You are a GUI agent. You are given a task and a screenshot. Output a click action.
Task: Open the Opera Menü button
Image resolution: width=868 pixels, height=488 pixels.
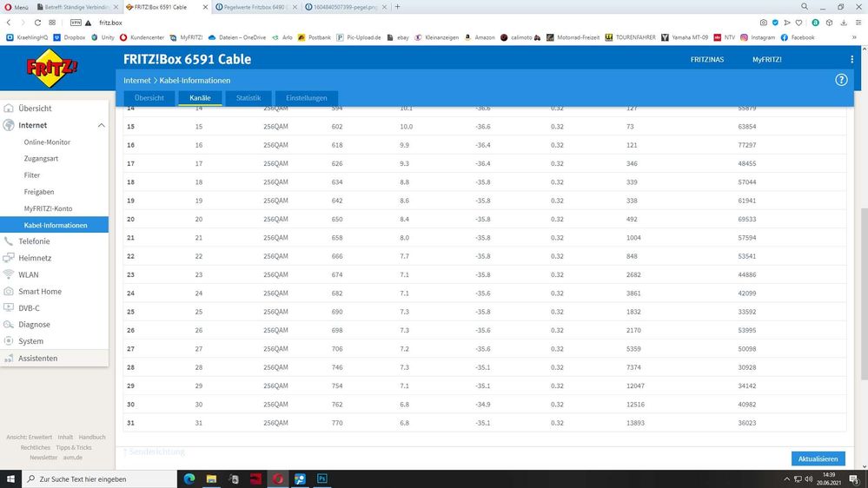(x=17, y=7)
